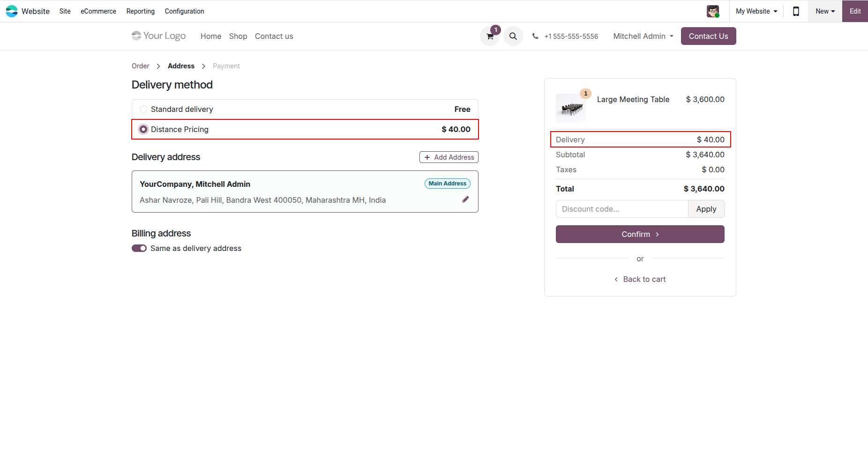Click the Confirm button
The image size is (868, 450).
click(640, 234)
